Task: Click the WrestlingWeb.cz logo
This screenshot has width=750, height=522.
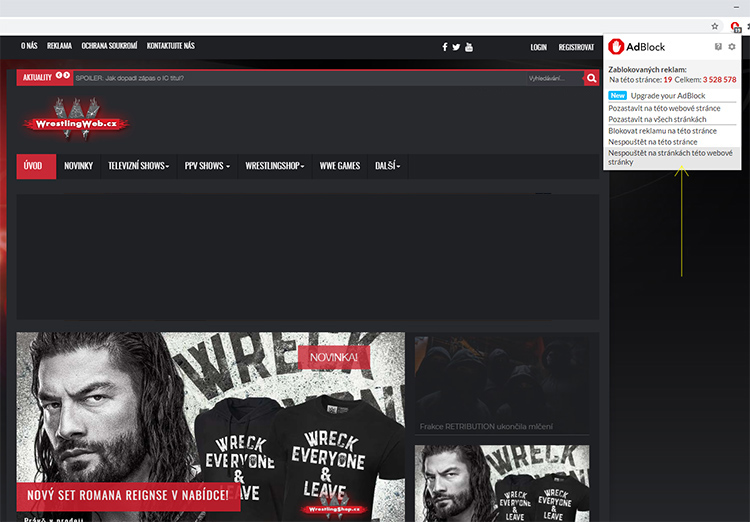Action: point(76,120)
